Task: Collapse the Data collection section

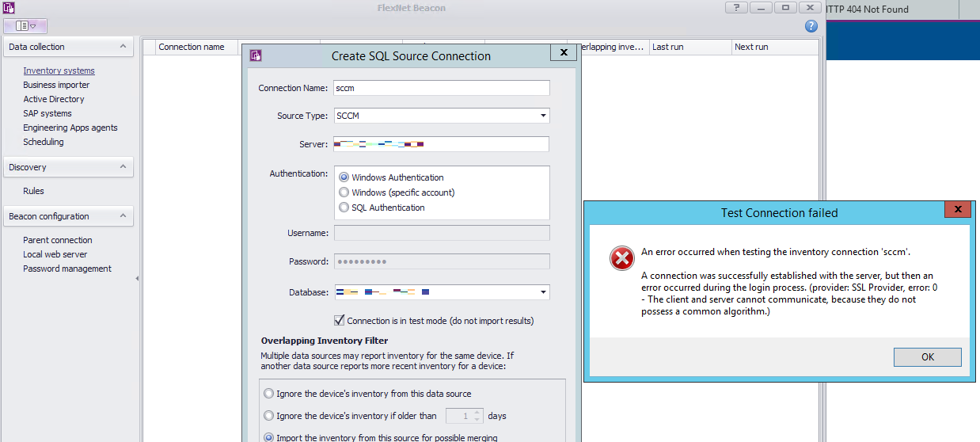Action: (x=123, y=47)
